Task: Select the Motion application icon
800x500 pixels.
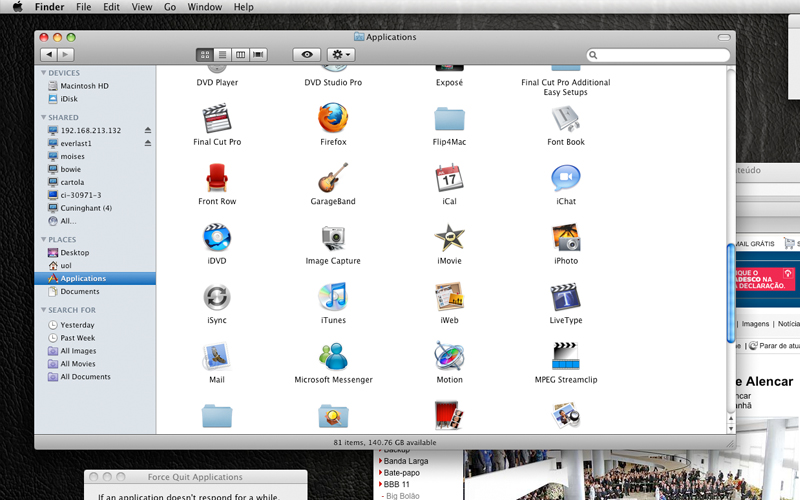Action: pyautogui.click(x=449, y=356)
